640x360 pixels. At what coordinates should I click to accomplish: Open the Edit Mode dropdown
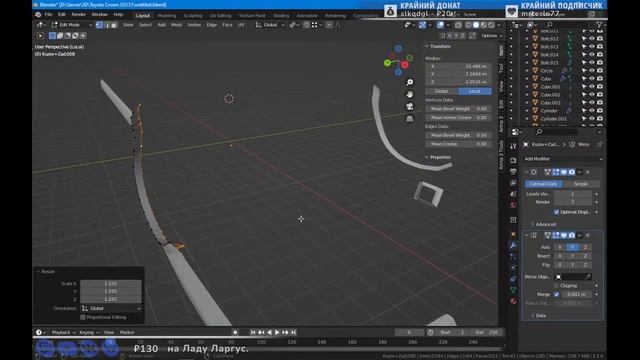tap(71, 25)
